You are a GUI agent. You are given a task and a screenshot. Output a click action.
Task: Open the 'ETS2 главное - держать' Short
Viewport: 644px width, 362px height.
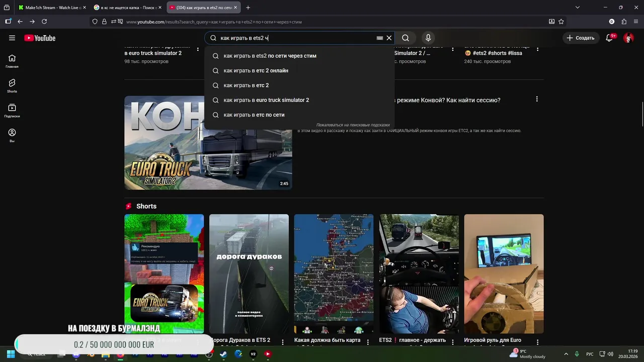pos(419,274)
